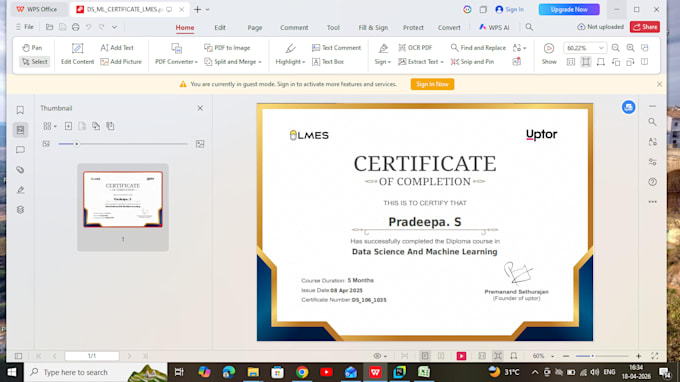The image size is (680, 382).
Task: Open Chrome from taskbar
Action: pyautogui.click(x=302, y=372)
